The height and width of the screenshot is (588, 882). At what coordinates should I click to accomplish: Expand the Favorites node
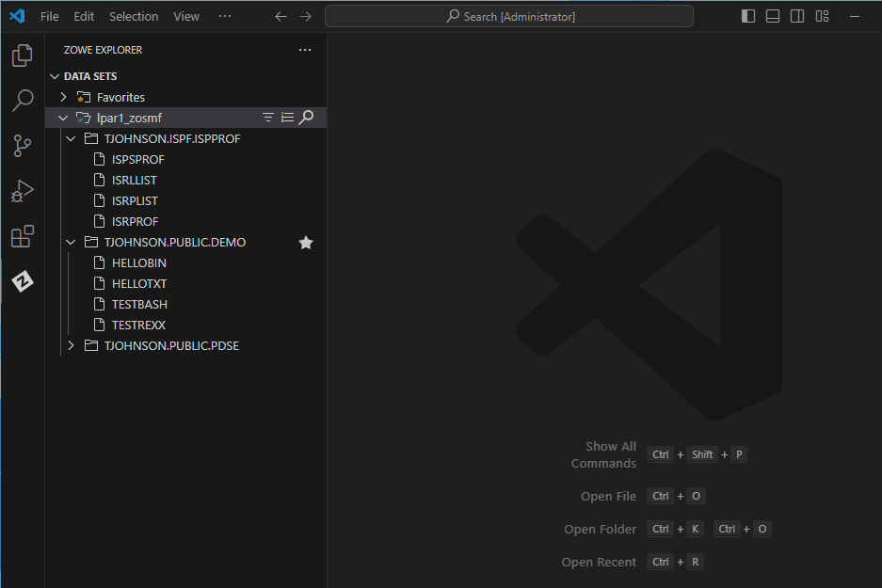63,97
